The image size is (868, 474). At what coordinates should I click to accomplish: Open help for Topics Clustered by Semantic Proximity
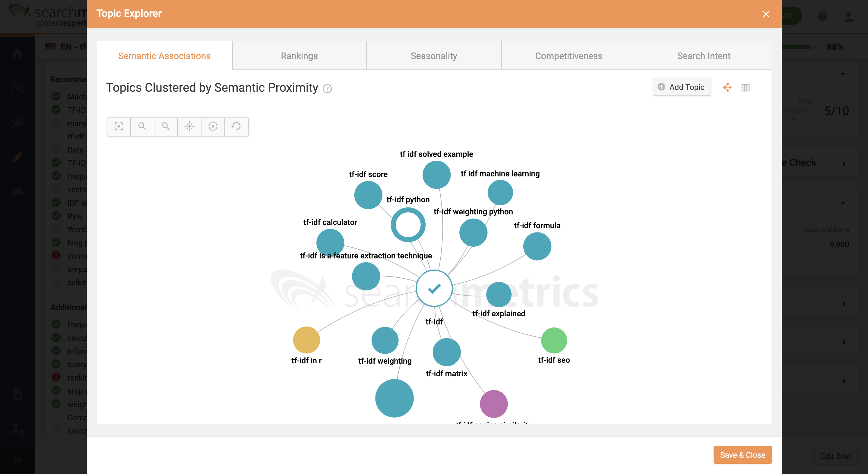point(327,89)
